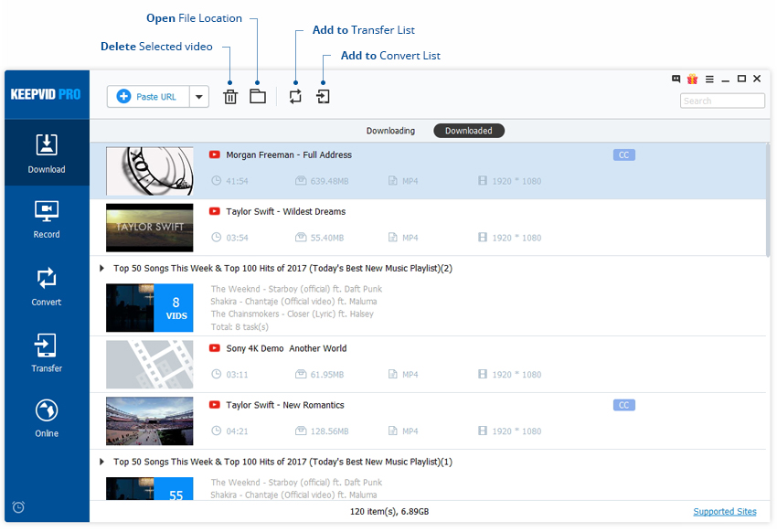
Task: Go to Convert section in sidebar
Action: tap(47, 287)
